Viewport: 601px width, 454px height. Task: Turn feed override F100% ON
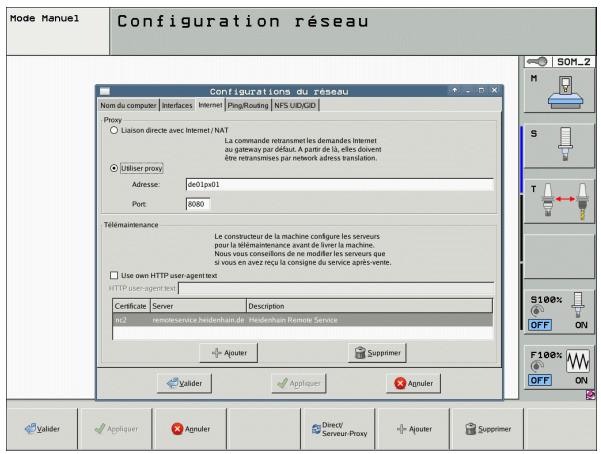point(581,380)
